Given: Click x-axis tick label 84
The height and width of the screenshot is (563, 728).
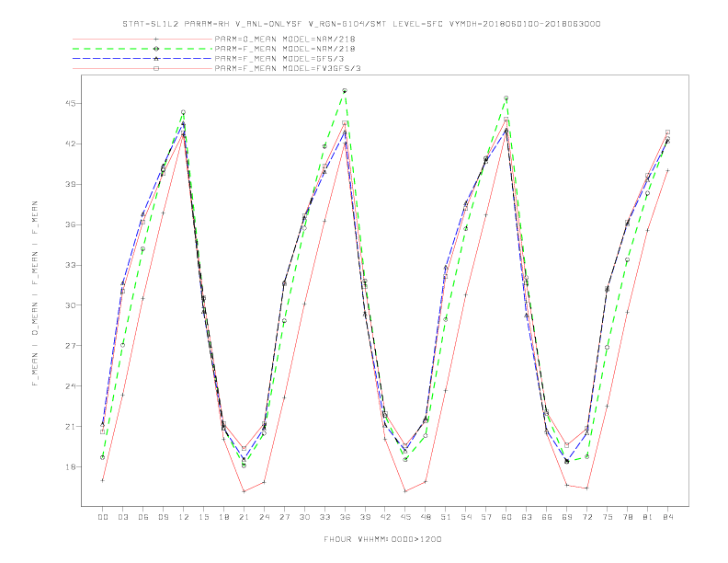Looking at the screenshot, I should pos(667,517).
